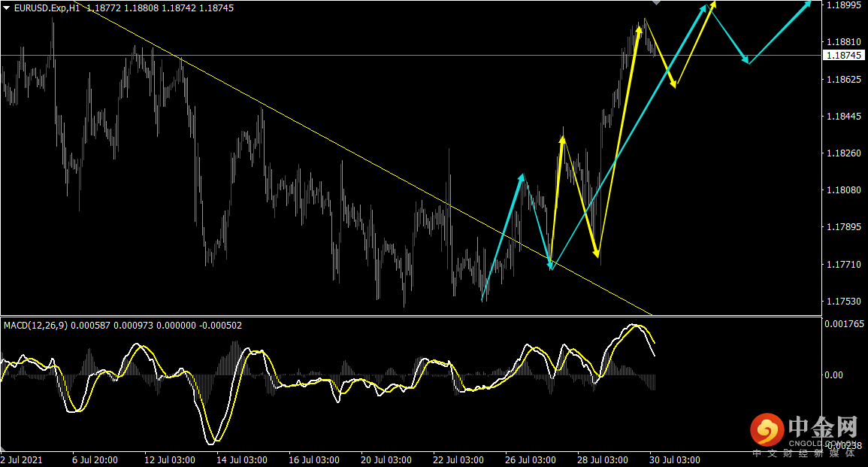Click the 20 Jul 03:00 time label
This screenshot has width=868, height=467.
coord(386,460)
